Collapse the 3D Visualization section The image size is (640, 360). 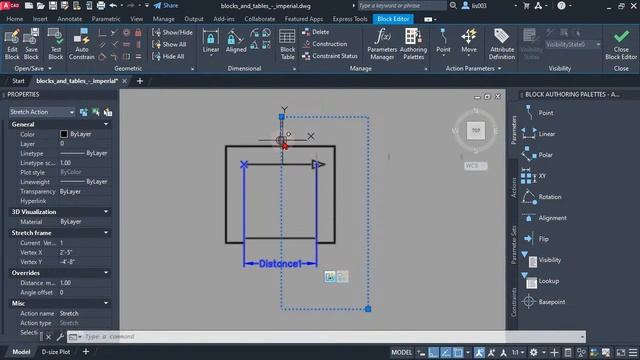pyautogui.click(x=106, y=212)
